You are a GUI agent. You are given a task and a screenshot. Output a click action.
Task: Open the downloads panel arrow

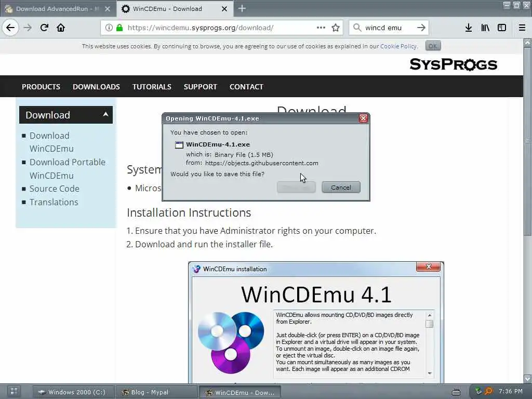(x=469, y=28)
